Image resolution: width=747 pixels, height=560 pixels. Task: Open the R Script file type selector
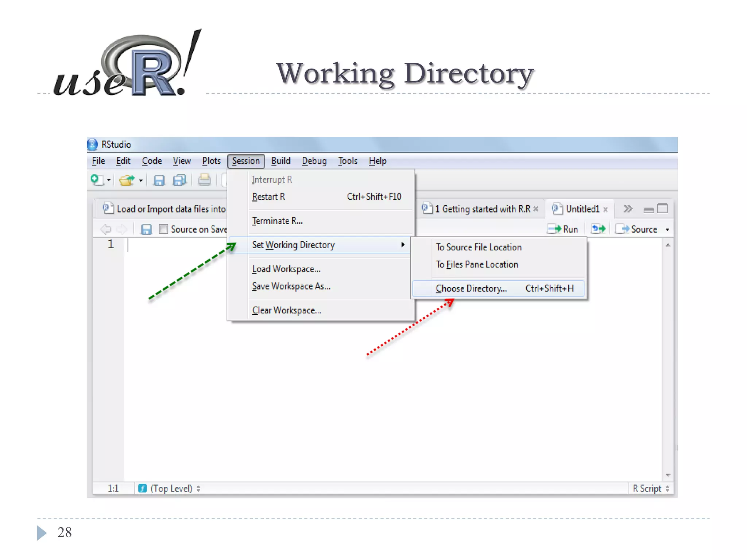[x=651, y=488]
